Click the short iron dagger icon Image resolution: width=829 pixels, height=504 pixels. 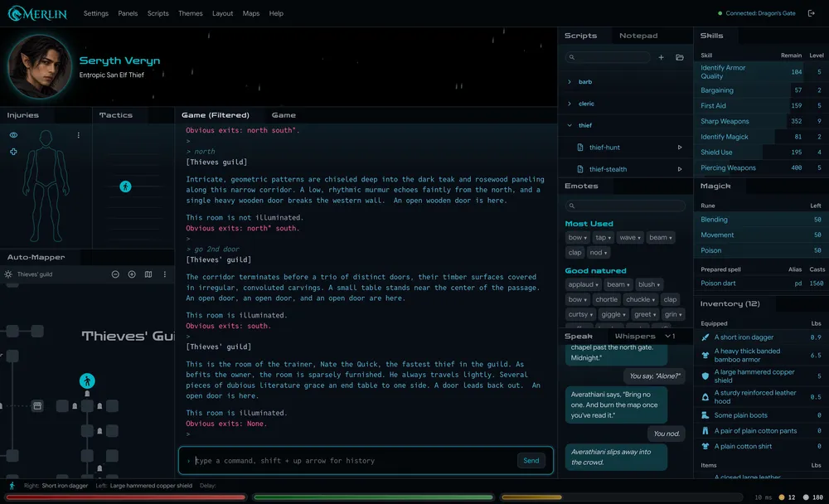click(x=705, y=337)
